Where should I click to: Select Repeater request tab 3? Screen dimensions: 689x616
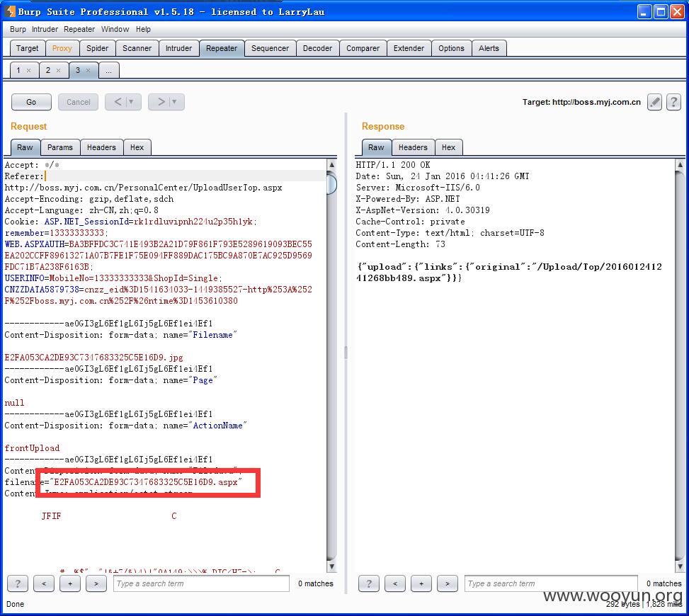[x=78, y=70]
